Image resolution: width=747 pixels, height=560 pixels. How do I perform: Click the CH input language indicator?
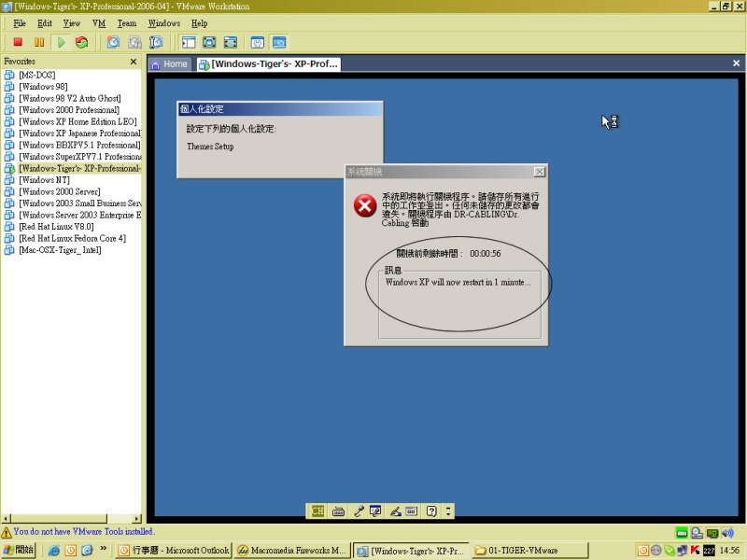317,511
